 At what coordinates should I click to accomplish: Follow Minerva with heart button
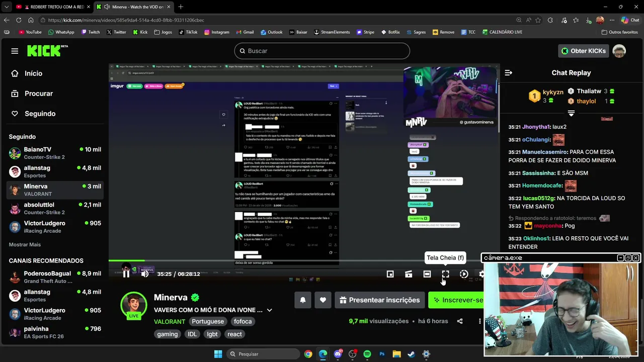pos(323,300)
